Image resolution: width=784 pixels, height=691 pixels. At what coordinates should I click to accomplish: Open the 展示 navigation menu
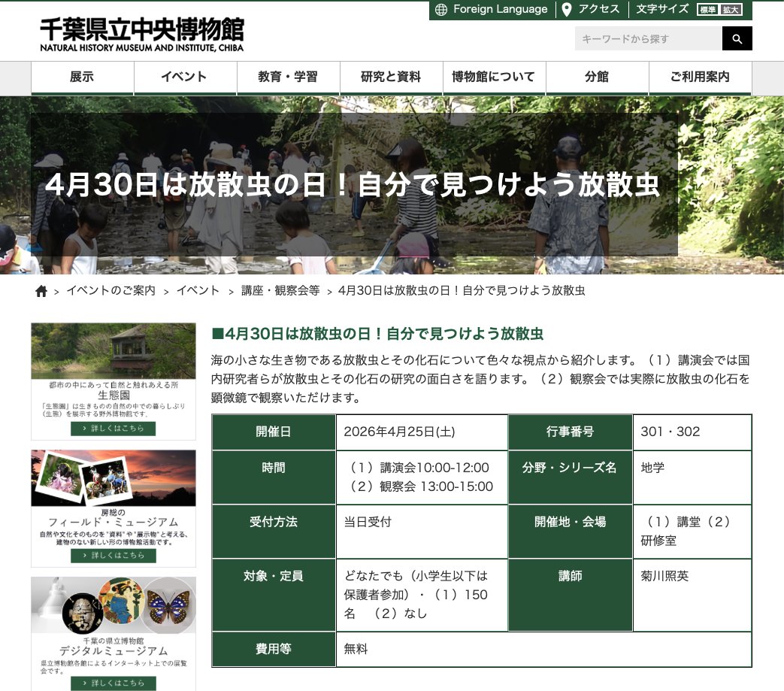click(x=81, y=77)
